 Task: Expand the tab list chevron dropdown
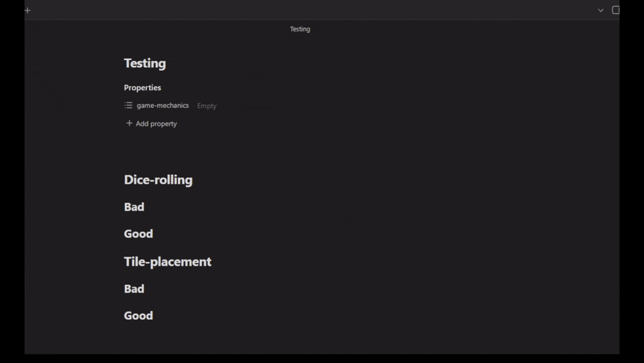point(600,10)
